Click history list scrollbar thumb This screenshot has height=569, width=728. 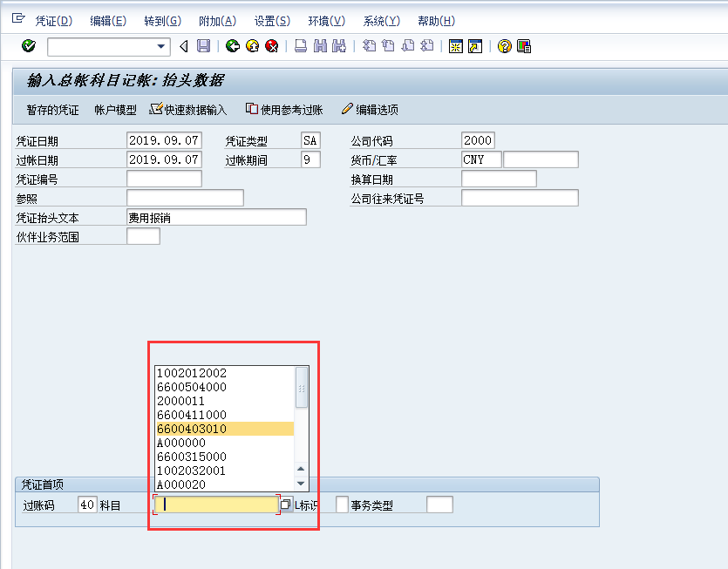[302, 388]
